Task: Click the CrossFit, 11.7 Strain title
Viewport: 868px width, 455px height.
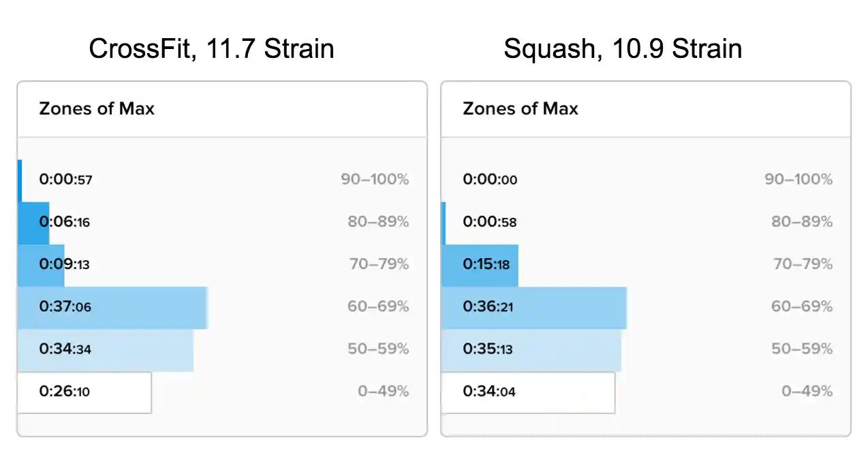Action: click(211, 49)
